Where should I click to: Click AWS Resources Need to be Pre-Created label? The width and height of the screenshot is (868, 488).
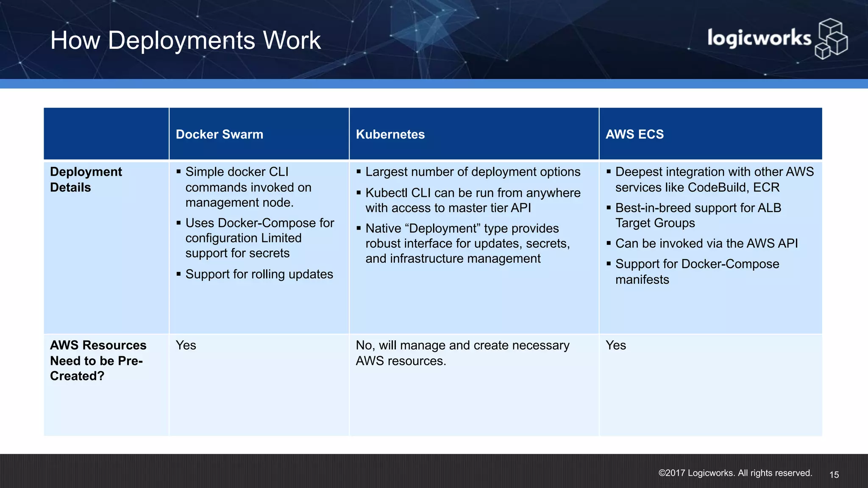98,360
